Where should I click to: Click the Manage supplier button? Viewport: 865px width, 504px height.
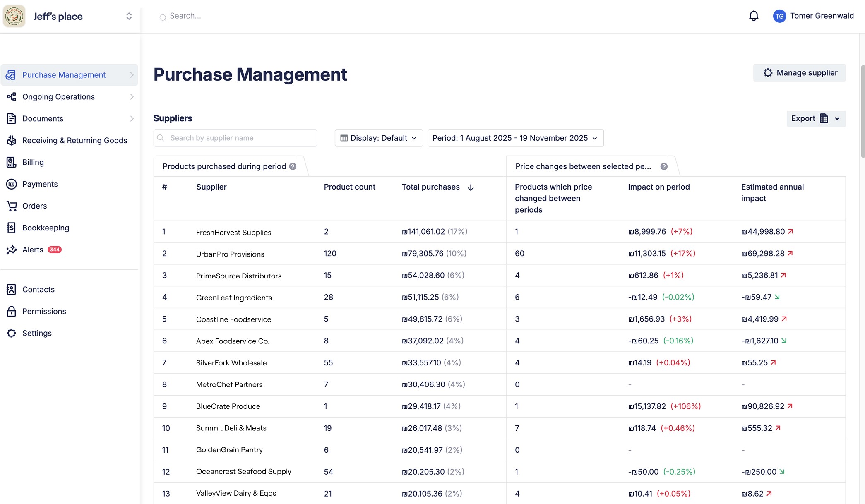click(x=799, y=73)
